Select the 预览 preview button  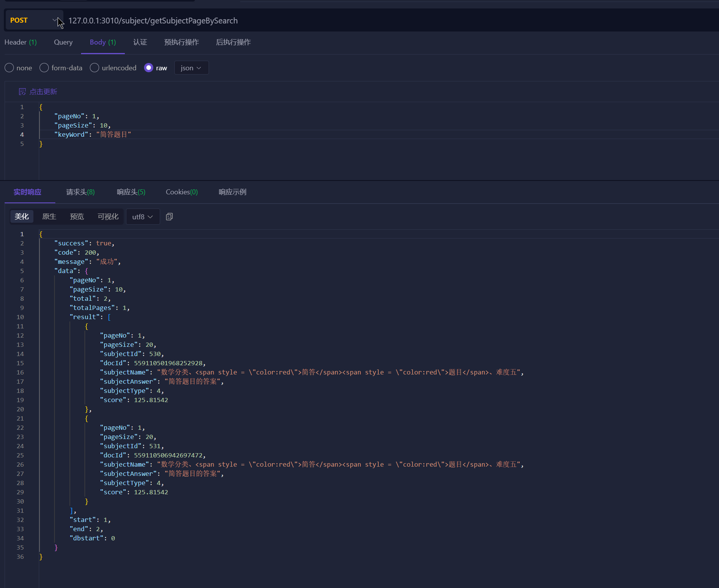77,217
